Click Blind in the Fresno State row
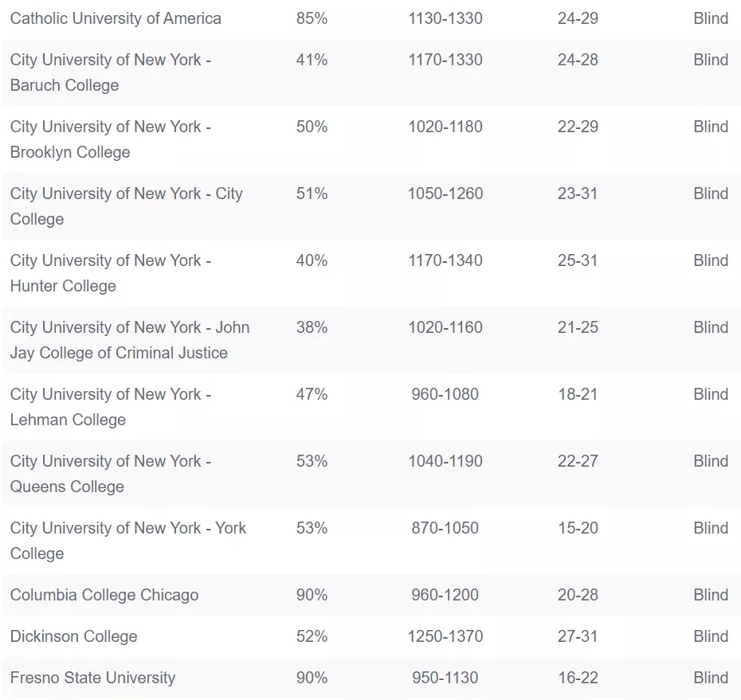Viewport: 741px width, 700px height. coord(711,678)
